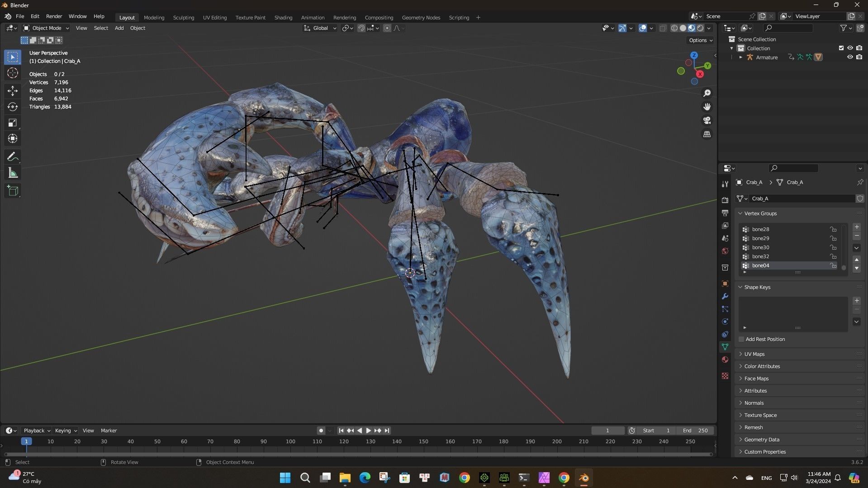This screenshot has height=488, width=868.
Task: Enable the Add Rest Position checkbox
Action: (741, 339)
